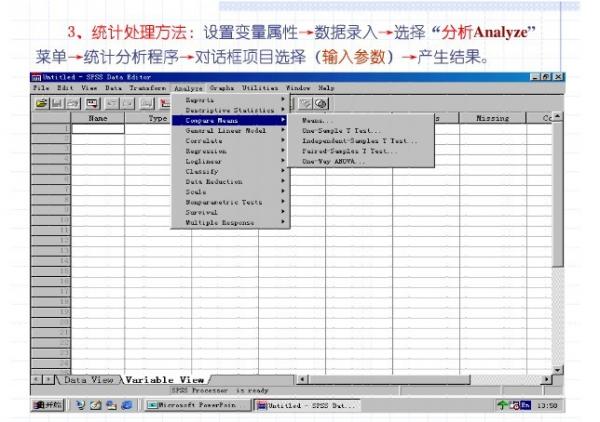Viewport: 600px width, 422px height.
Task: Click the Save File toolbar icon
Action: (57, 104)
